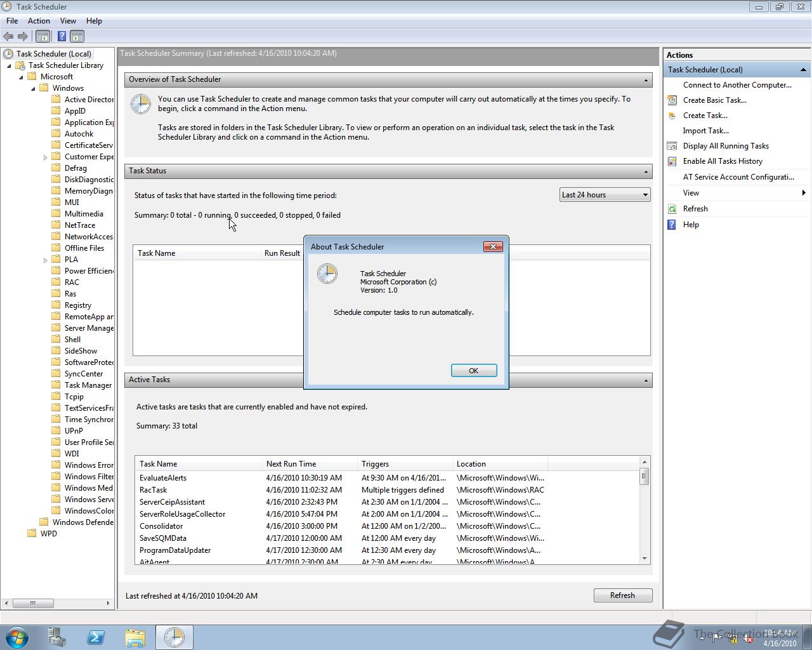
Task: Click the Next Run Time column header
Action: click(x=310, y=464)
